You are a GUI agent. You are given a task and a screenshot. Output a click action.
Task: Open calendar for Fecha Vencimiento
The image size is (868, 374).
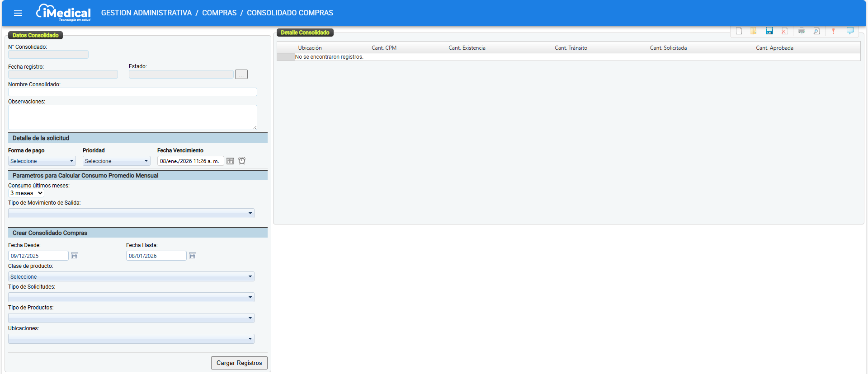(230, 161)
